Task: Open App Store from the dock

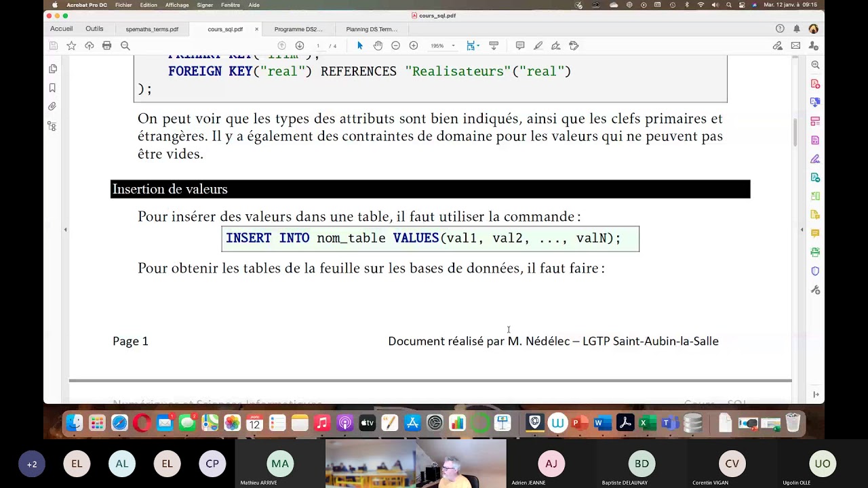Action: pyautogui.click(x=412, y=424)
